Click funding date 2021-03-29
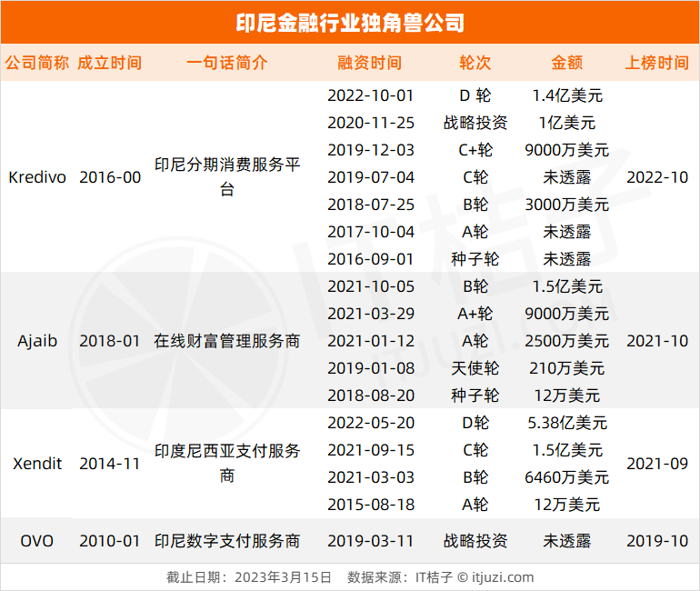The height and width of the screenshot is (591, 700). pyautogui.click(x=371, y=314)
